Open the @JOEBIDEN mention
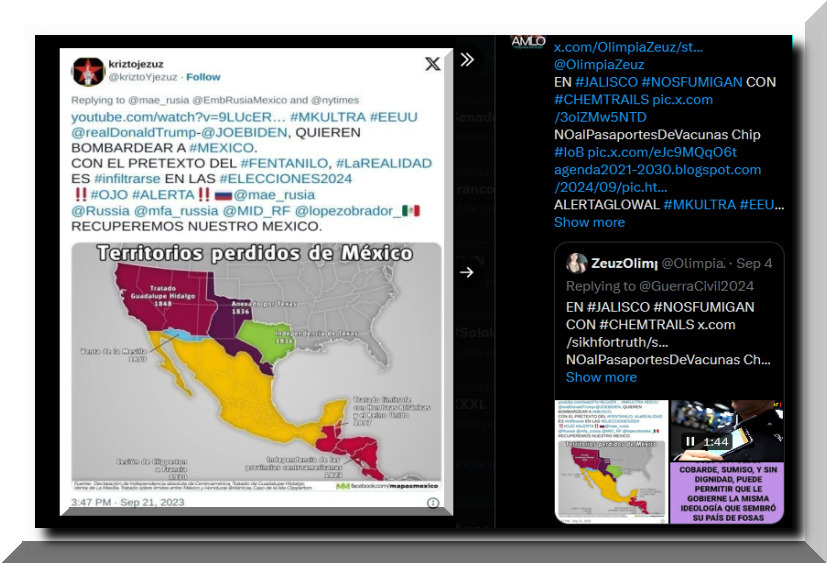 click(243, 132)
